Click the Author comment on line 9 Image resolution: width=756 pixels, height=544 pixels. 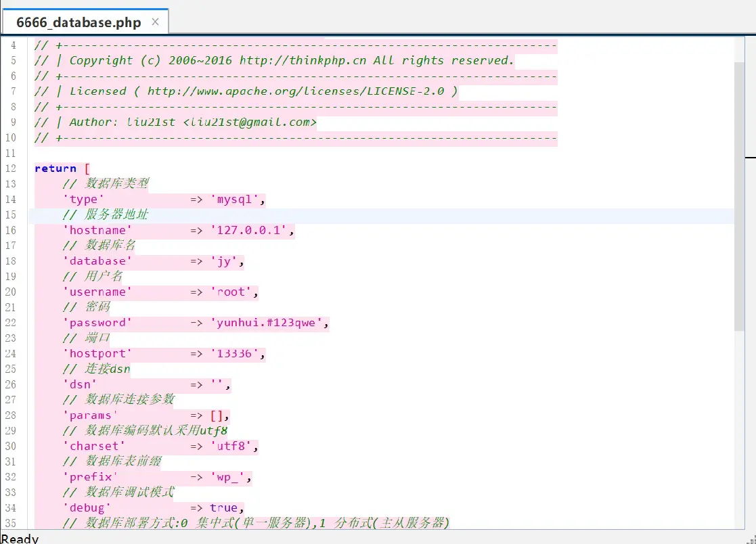[175, 122]
